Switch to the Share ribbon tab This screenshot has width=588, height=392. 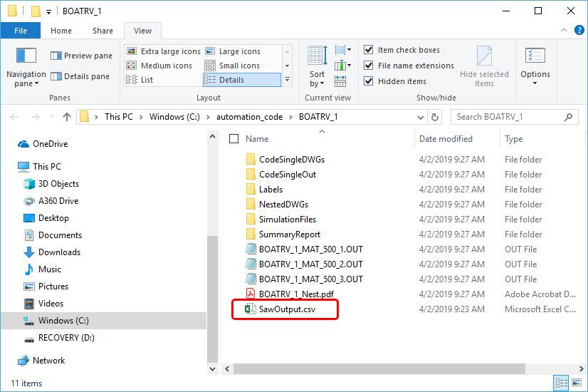point(103,31)
